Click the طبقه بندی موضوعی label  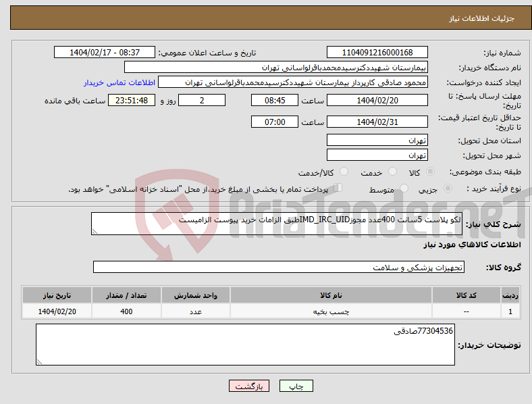point(485,172)
